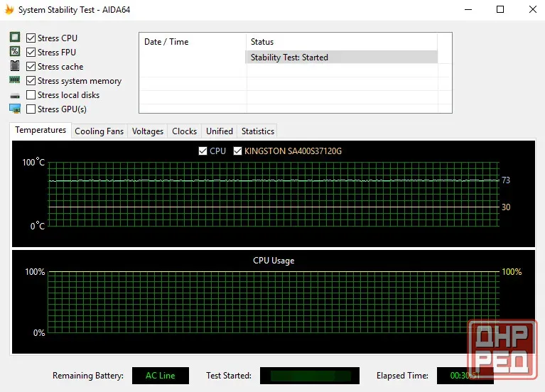Click the Remaining Battery label

(x=88, y=376)
